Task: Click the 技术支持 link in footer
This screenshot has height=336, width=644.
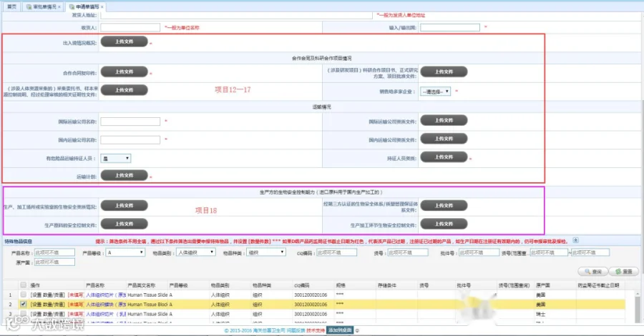Action: (316, 330)
